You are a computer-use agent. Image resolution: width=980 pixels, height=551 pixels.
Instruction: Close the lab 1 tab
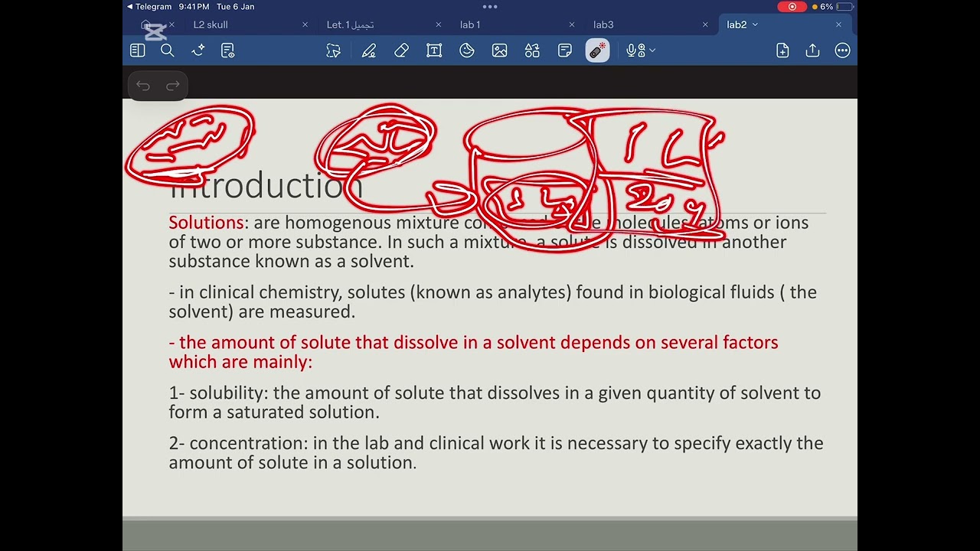[571, 24]
